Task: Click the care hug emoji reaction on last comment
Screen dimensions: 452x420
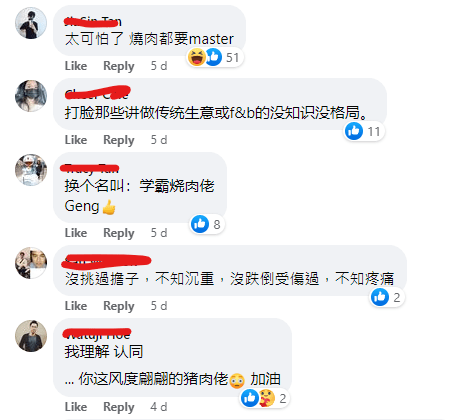Action: (267, 398)
